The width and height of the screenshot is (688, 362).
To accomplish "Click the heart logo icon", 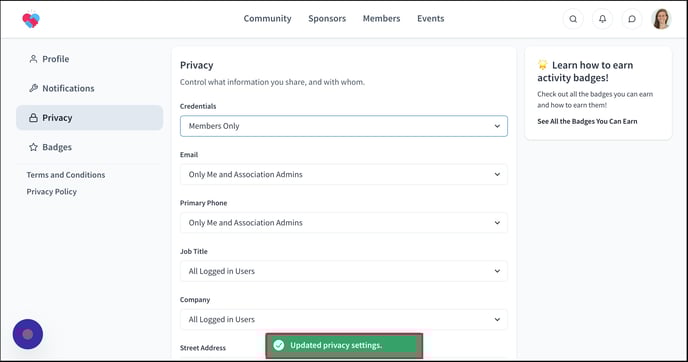I will [x=31, y=19].
